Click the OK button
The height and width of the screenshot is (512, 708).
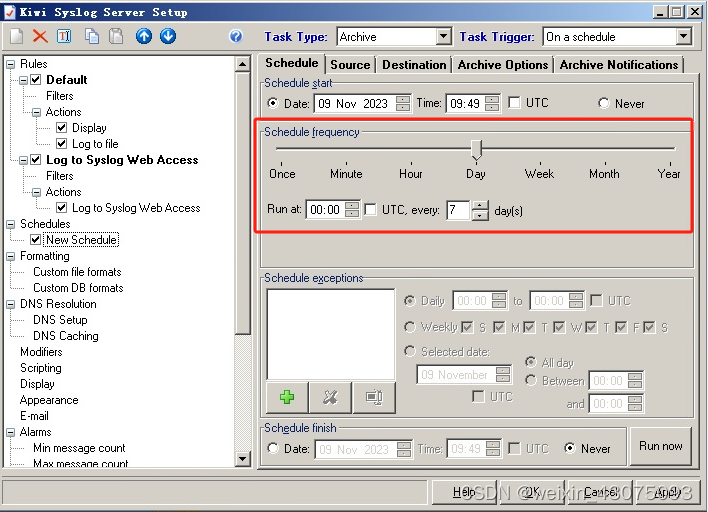point(531,492)
